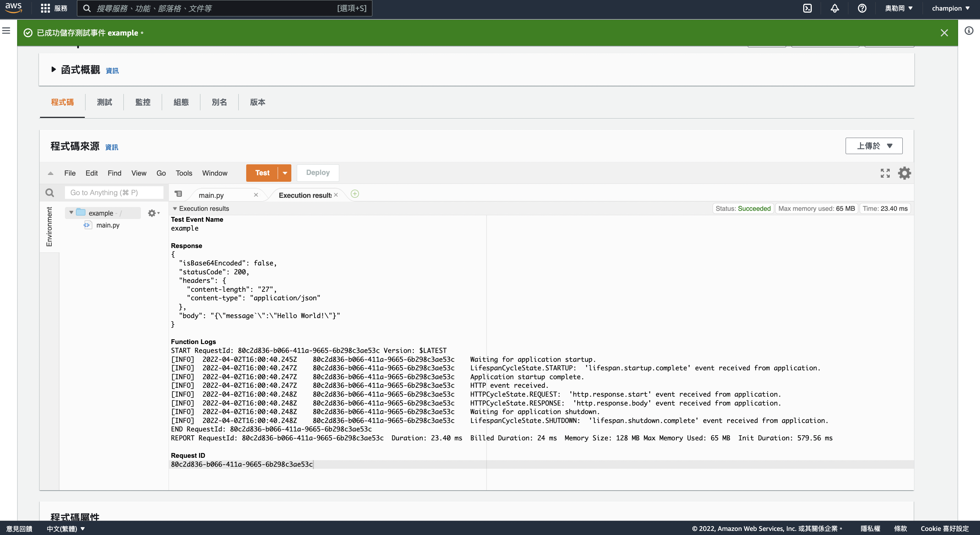Select main.py in the file tree
Screen dimensions: 980x535
[108, 225]
